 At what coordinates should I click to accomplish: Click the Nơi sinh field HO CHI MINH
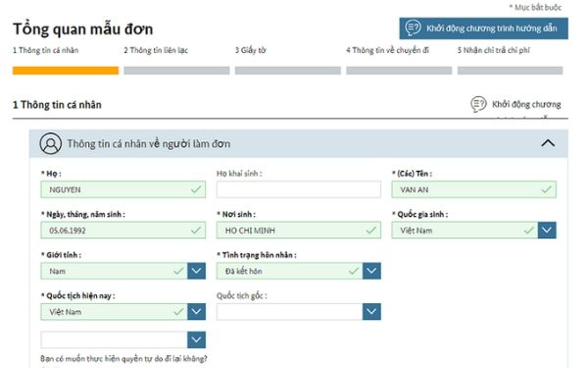click(299, 231)
